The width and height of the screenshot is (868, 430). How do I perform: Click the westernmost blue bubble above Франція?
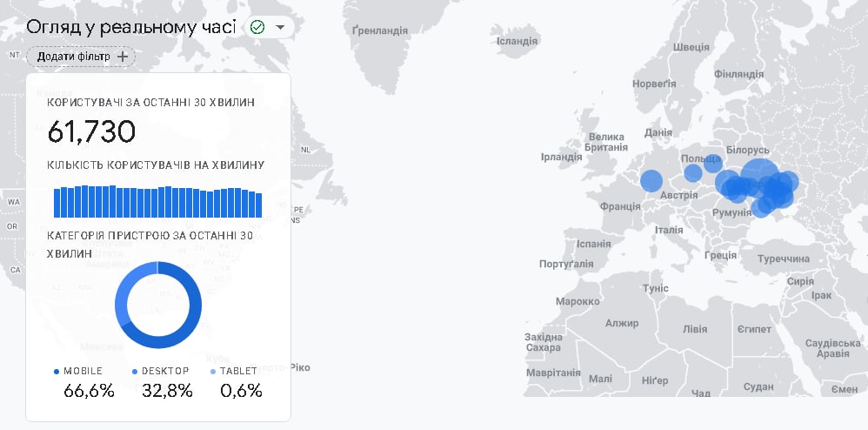pyautogui.click(x=651, y=181)
